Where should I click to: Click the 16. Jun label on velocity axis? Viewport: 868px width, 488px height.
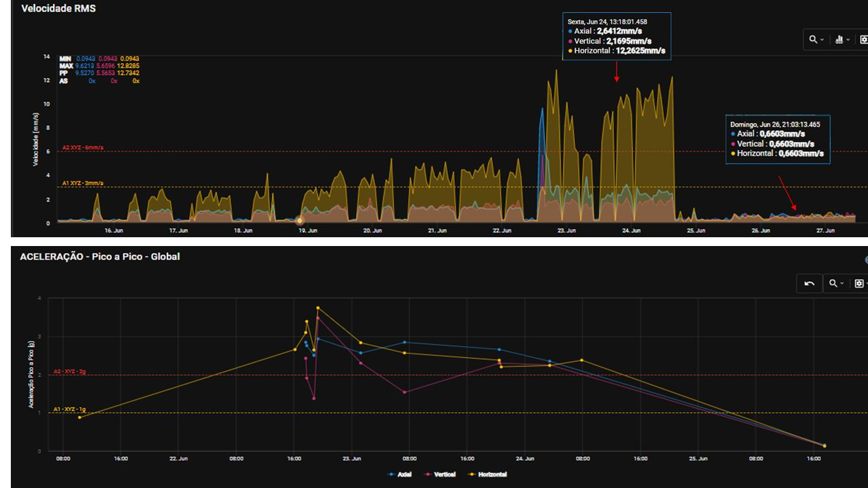point(114,230)
